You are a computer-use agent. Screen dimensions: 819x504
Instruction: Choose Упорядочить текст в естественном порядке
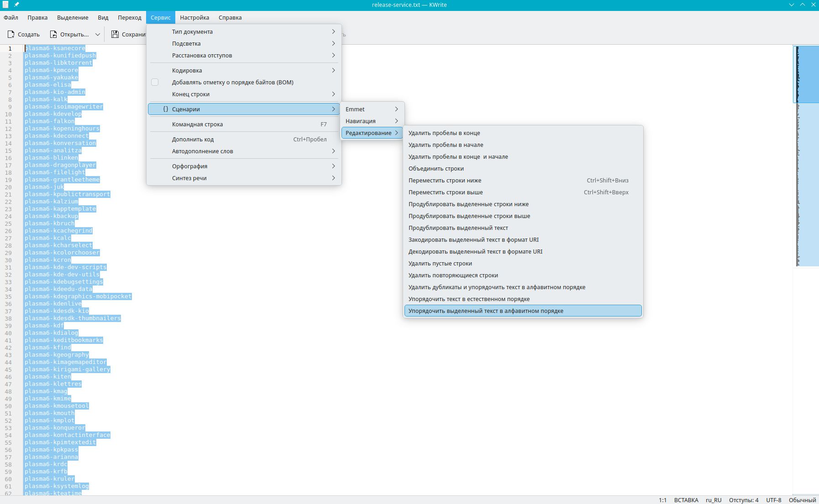tap(523, 299)
